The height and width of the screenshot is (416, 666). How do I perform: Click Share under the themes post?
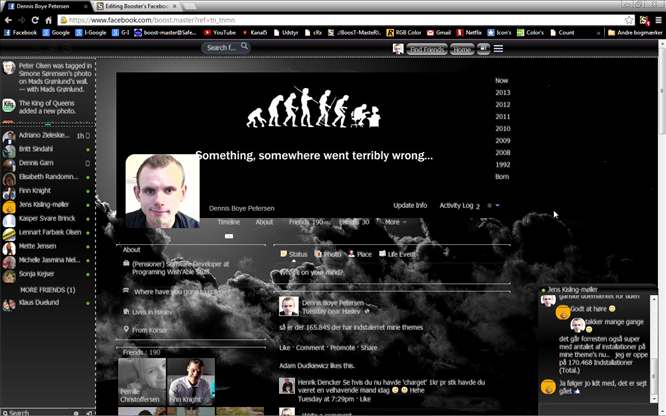(369, 348)
